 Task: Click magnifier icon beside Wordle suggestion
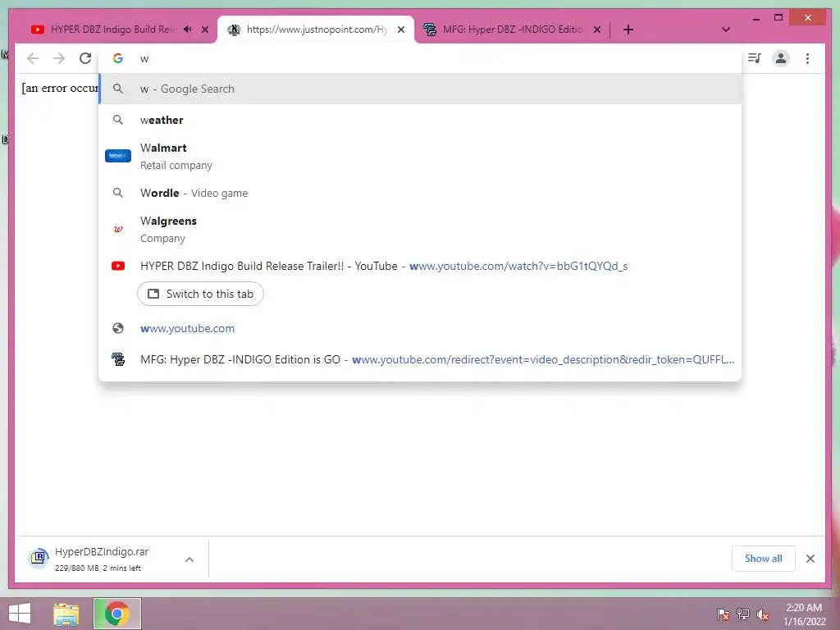click(x=118, y=193)
